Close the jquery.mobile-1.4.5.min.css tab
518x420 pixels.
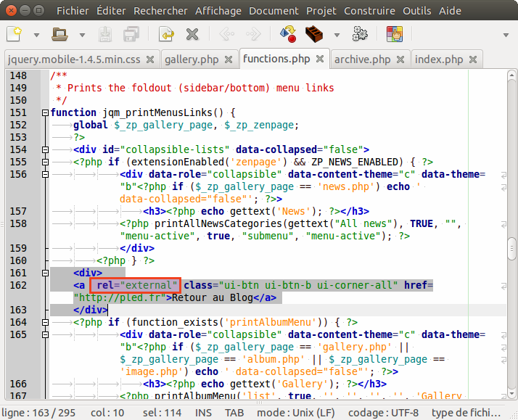coord(150,59)
